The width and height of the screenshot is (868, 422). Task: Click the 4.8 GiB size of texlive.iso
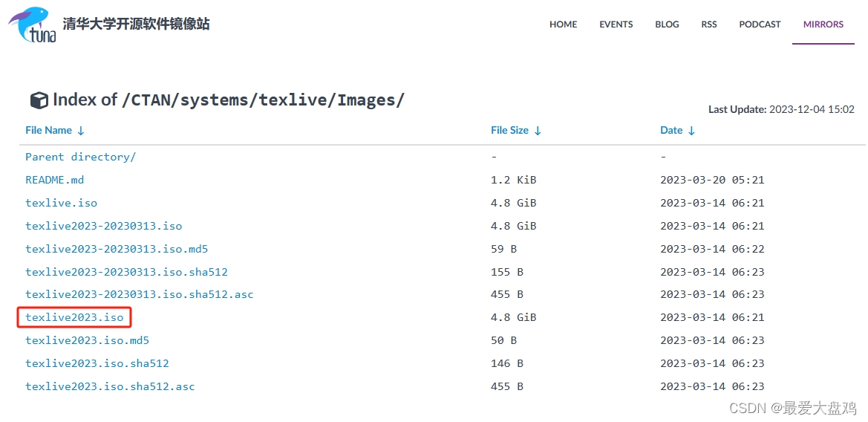click(514, 203)
